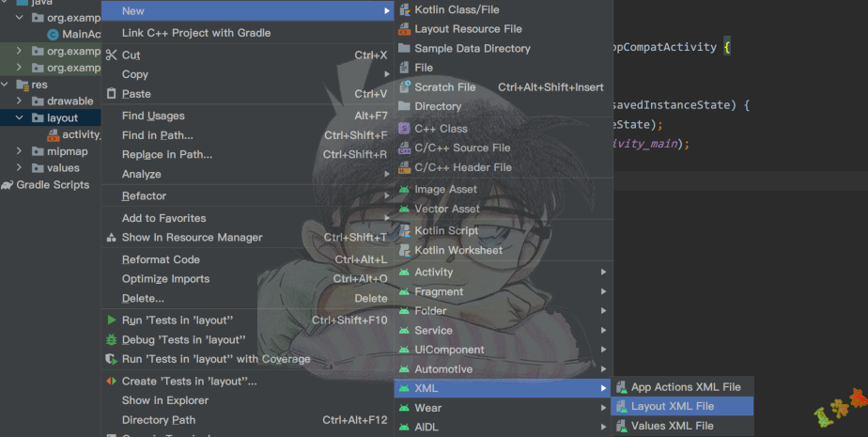Click the Gradle Scripts elephant icon
The width and height of the screenshot is (868, 437).
click(x=8, y=185)
